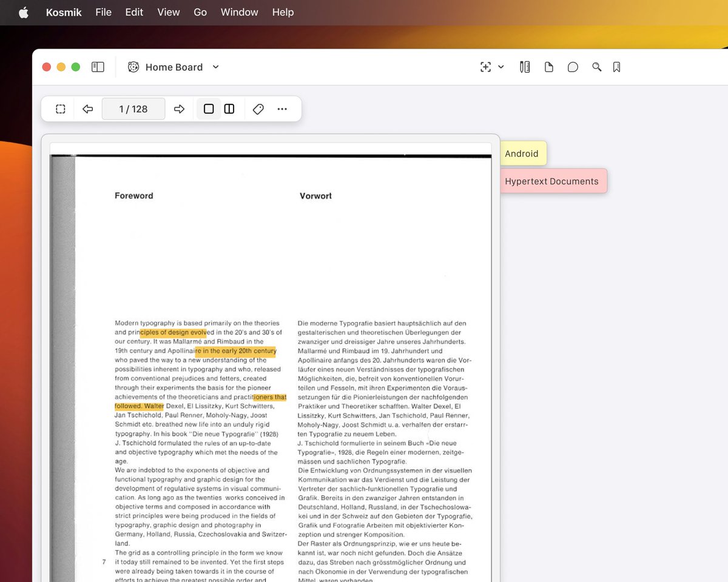Viewport: 728px width, 582px height.
Task: Open the Window menu
Action: (239, 12)
